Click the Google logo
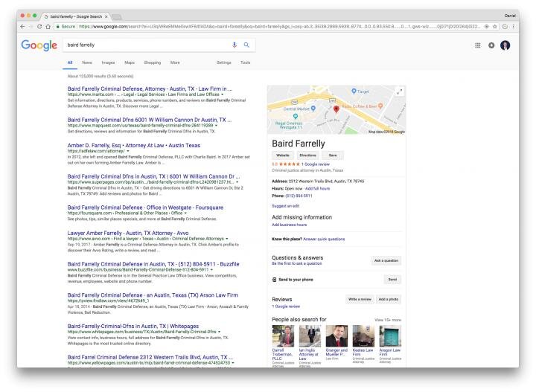Image resolution: width=536 pixels, height=392 pixels. [39, 45]
